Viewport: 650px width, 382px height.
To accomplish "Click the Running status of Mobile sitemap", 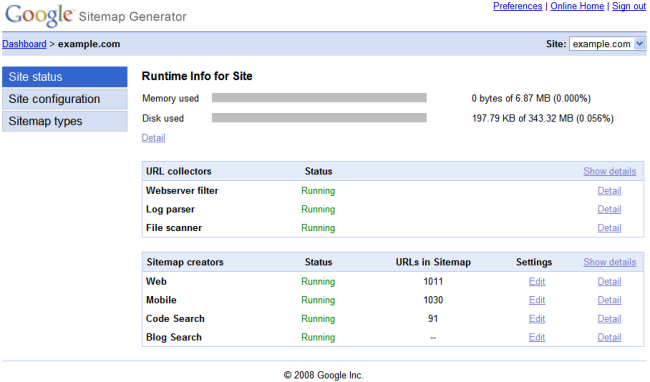I will tap(318, 300).
